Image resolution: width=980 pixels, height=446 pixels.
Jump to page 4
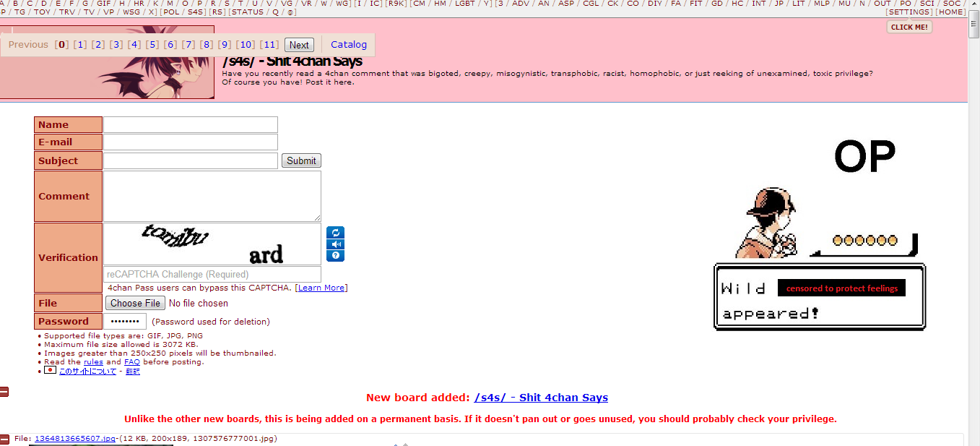point(134,45)
